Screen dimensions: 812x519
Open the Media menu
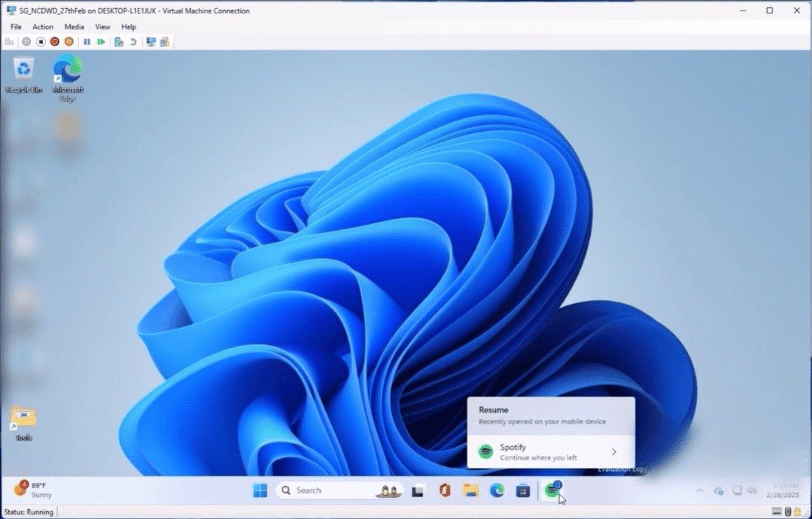pyautogui.click(x=74, y=27)
